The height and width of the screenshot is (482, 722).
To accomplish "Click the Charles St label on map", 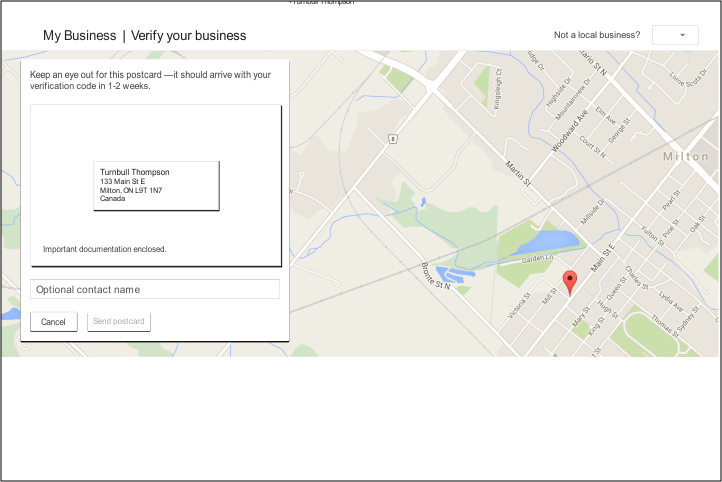I will (x=637, y=278).
